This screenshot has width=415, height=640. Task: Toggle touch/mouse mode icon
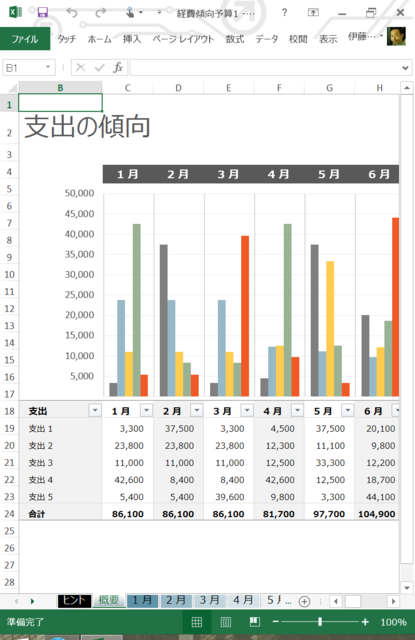[130, 13]
